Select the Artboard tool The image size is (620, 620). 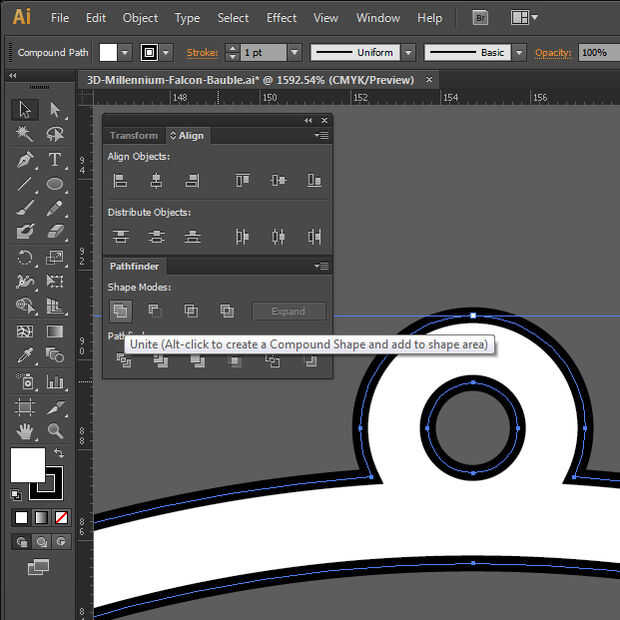coord(25,407)
